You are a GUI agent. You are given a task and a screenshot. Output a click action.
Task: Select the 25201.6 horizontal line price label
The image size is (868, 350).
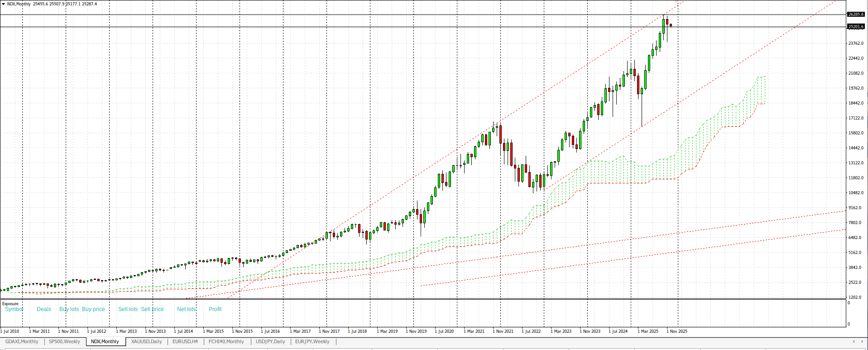click(855, 27)
